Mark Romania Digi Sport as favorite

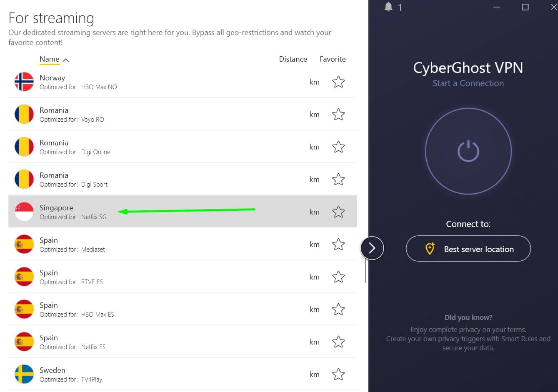click(x=338, y=179)
